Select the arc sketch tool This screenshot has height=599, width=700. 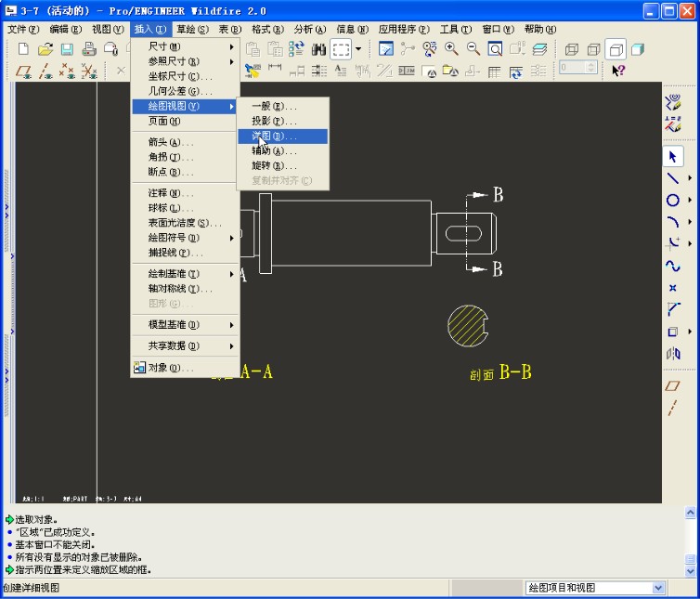click(673, 222)
